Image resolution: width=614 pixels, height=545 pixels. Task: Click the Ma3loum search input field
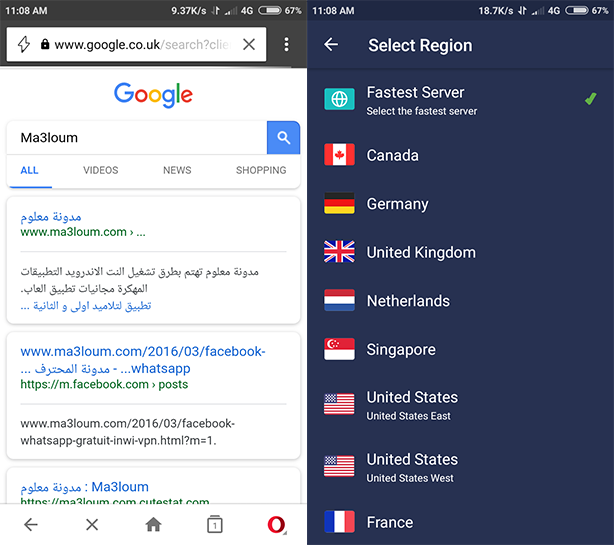click(x=137, y=137)
